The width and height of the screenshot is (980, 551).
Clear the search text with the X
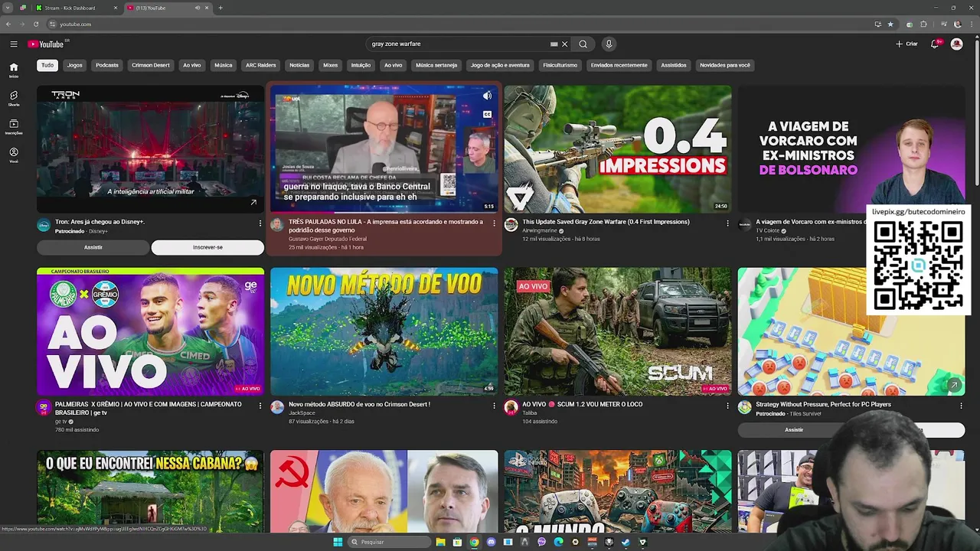tap(565, 44)
